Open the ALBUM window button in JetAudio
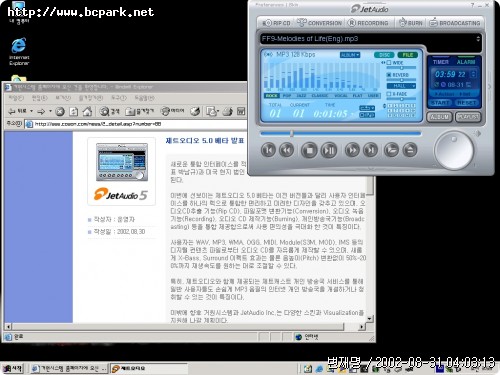The image size is (500, 375). tap(439, 117)
